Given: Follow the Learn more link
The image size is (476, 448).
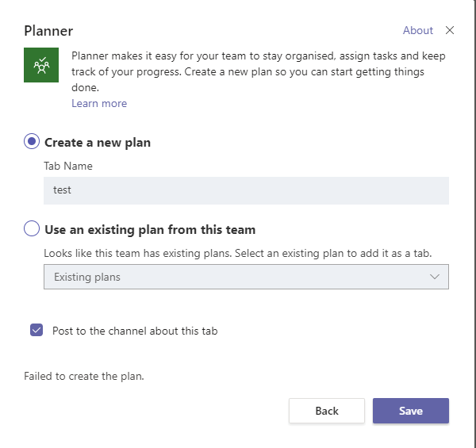Looking at the screenshot, I should click(99, 104).
